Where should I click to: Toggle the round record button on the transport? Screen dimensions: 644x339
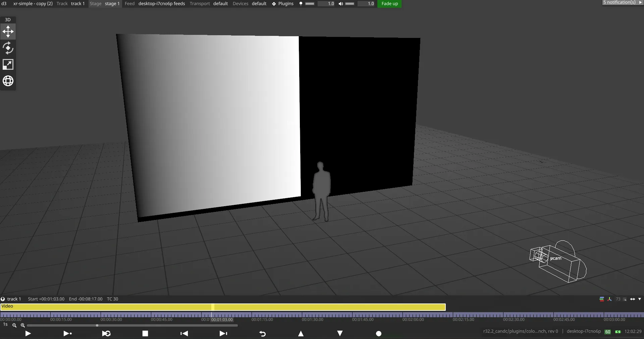tap(379, 334)
